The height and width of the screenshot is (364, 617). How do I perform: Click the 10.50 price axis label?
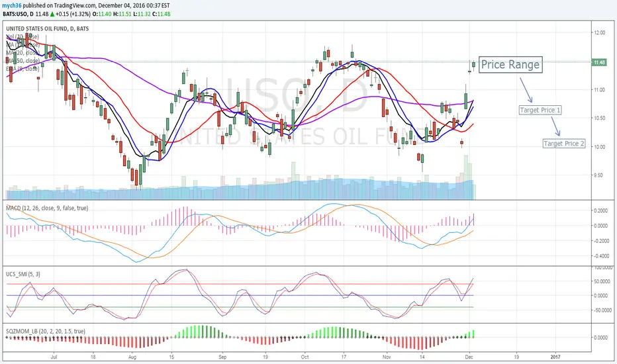(599, 118)
